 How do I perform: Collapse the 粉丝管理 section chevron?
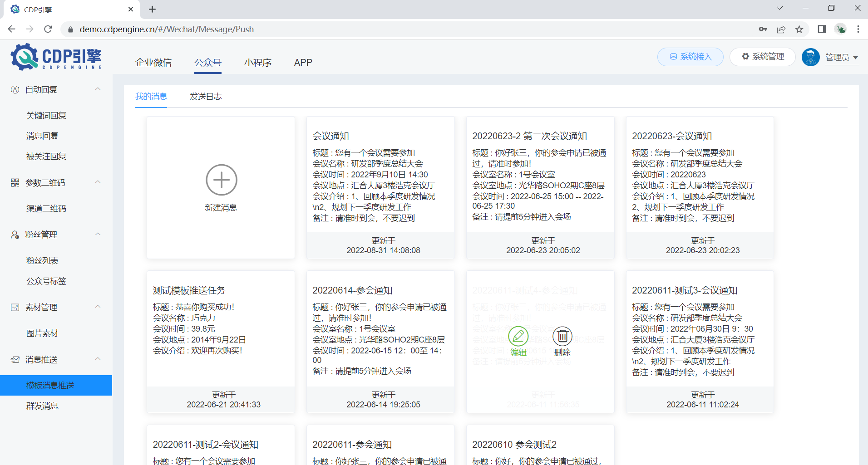98,234
